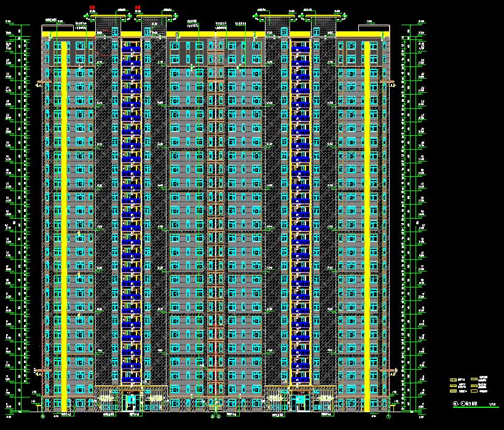This screenshot has height=430, width=504.
Task: Click the bottom-left grid axis bubble
Action: tap(42, 416)
